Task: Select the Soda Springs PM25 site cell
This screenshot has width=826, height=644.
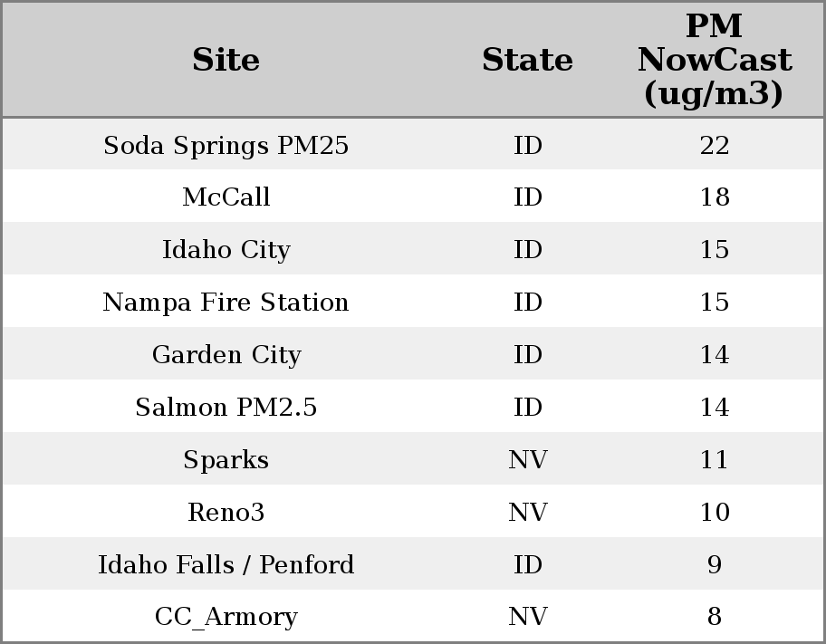Action: (x=226, y=145)
